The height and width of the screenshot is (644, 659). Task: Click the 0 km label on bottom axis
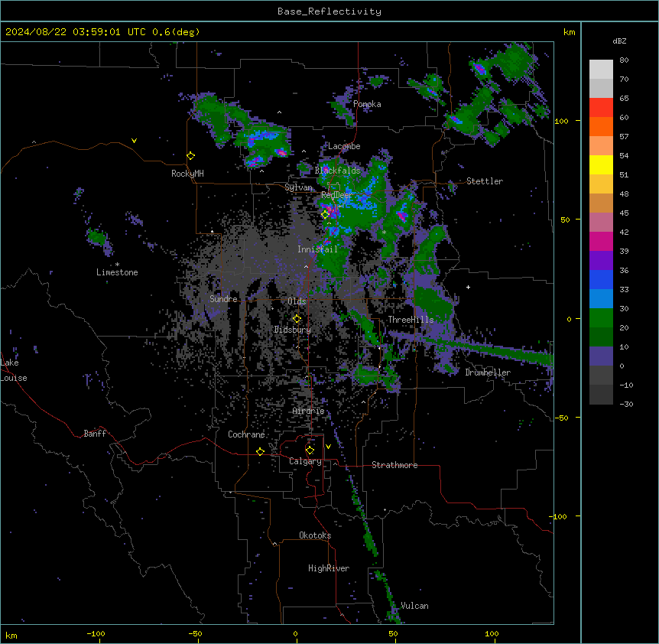295,633
